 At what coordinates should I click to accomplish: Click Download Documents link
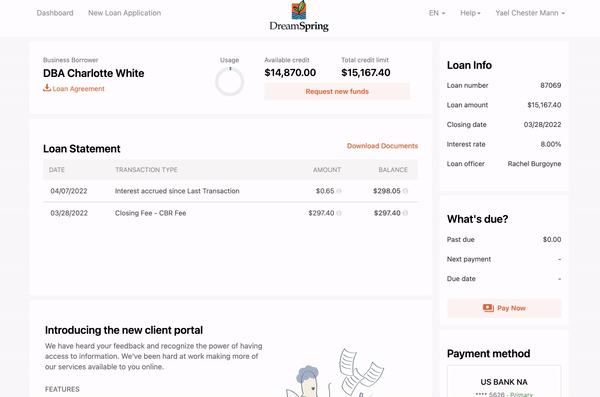(382, 146)
